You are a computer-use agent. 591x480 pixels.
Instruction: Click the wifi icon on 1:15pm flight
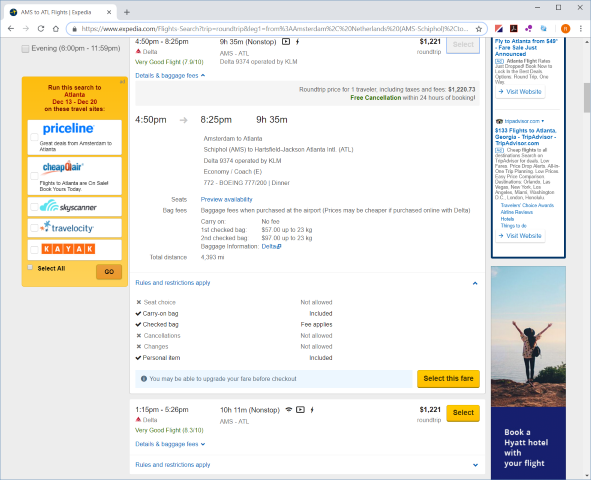289,410
